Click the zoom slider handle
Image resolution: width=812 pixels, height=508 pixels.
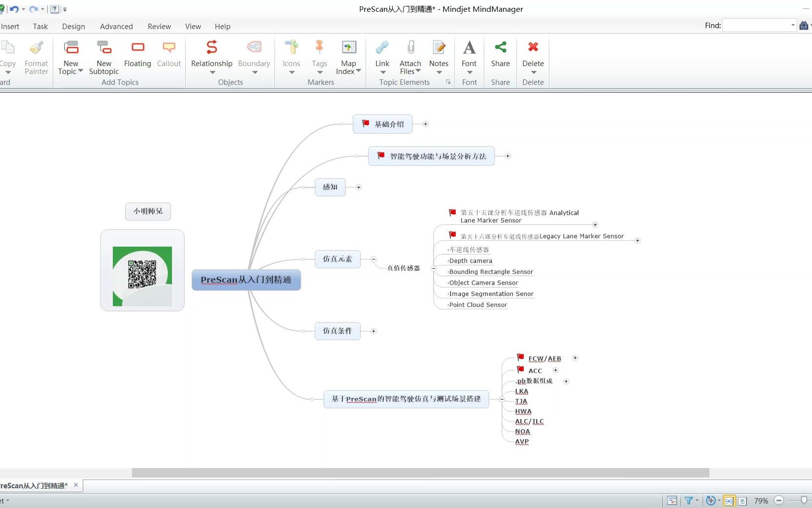(804, 501)
